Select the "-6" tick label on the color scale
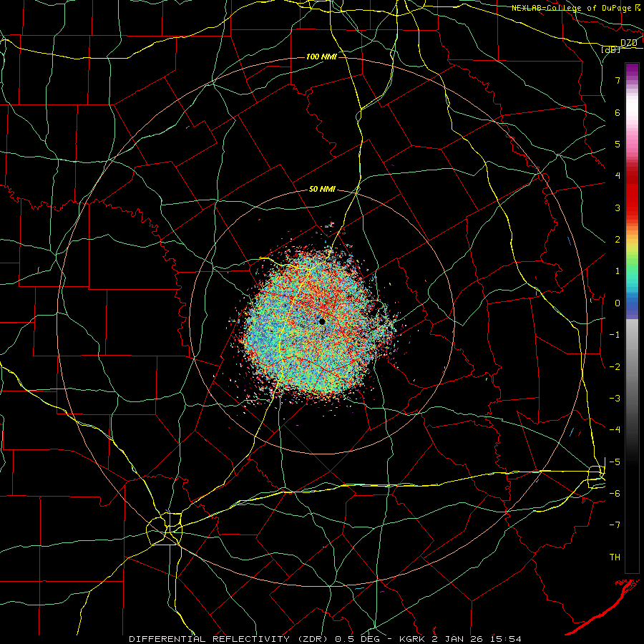The image size is (644, 644). pyautogui.click(x=615, y=494)
